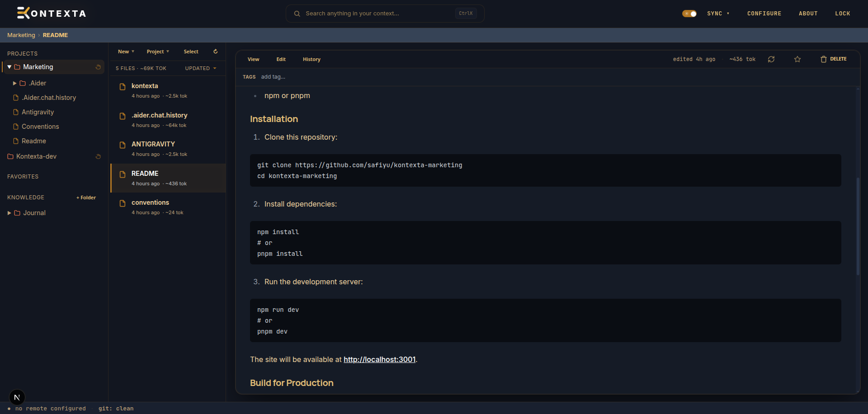This screenshot has width=868, height=414.
Task: Click the git clone command line
Action: click(x=360, y=165)
